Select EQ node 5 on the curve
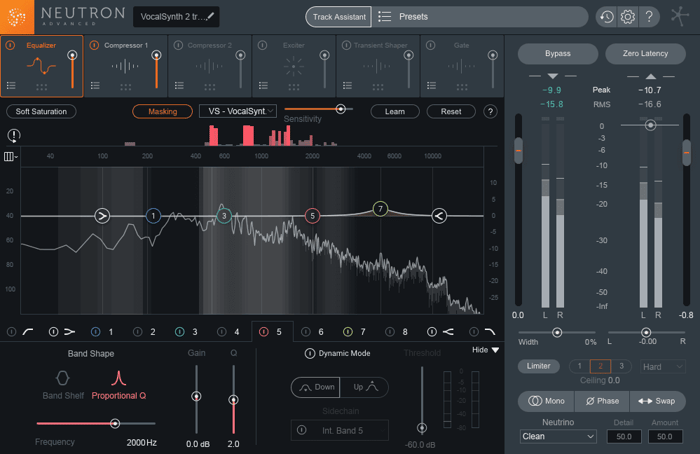This screenshot has width=700, height=454. click(312, 216)
